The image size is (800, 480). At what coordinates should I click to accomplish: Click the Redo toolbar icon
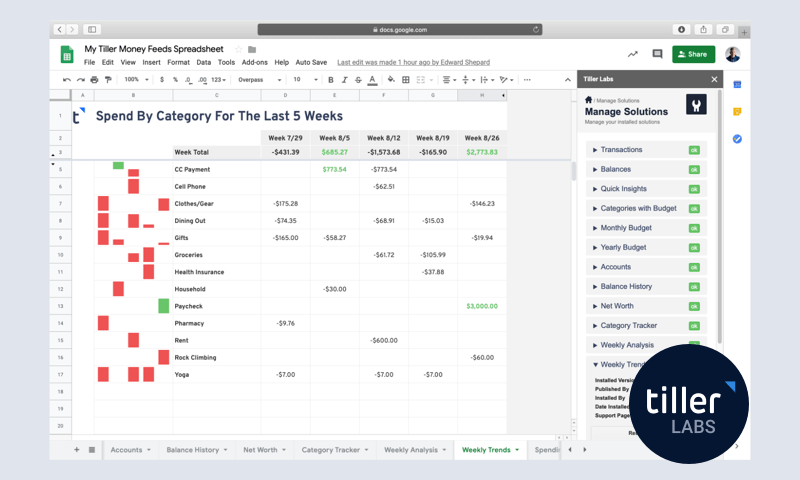[81, 80]
